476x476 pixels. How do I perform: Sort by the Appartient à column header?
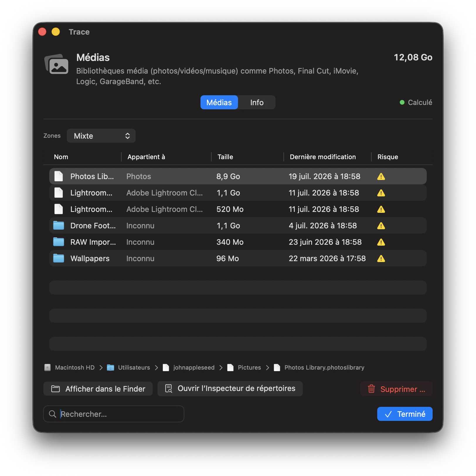[146, 157]
